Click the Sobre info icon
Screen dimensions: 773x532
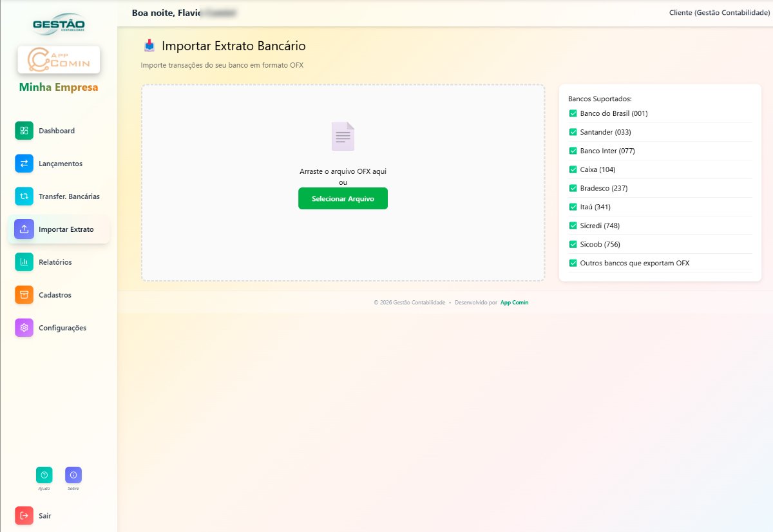pos(73,475)
